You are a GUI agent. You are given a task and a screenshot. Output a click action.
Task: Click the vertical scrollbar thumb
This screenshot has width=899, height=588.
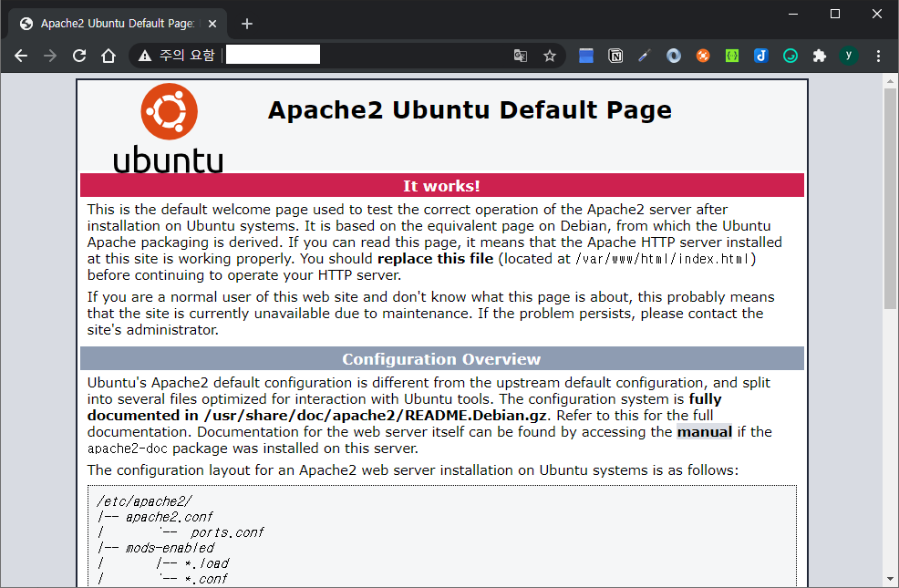coord(890,199)
